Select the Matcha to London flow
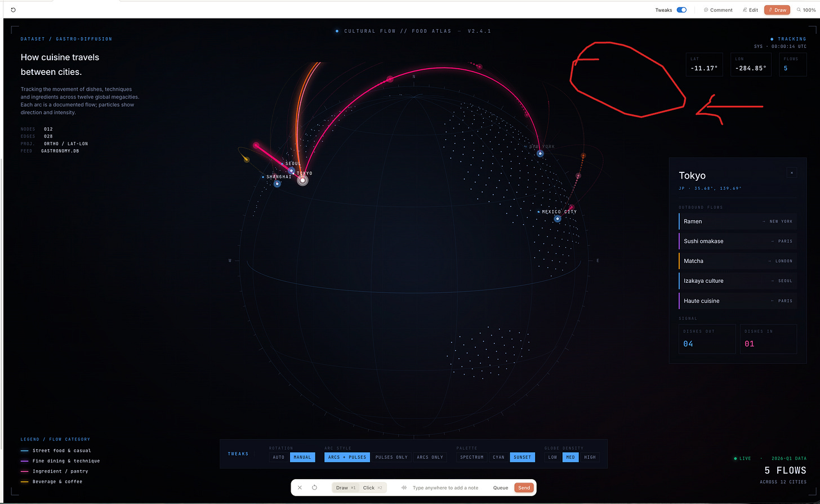This screenshot has height=504, width=820. tap(738, 261)
